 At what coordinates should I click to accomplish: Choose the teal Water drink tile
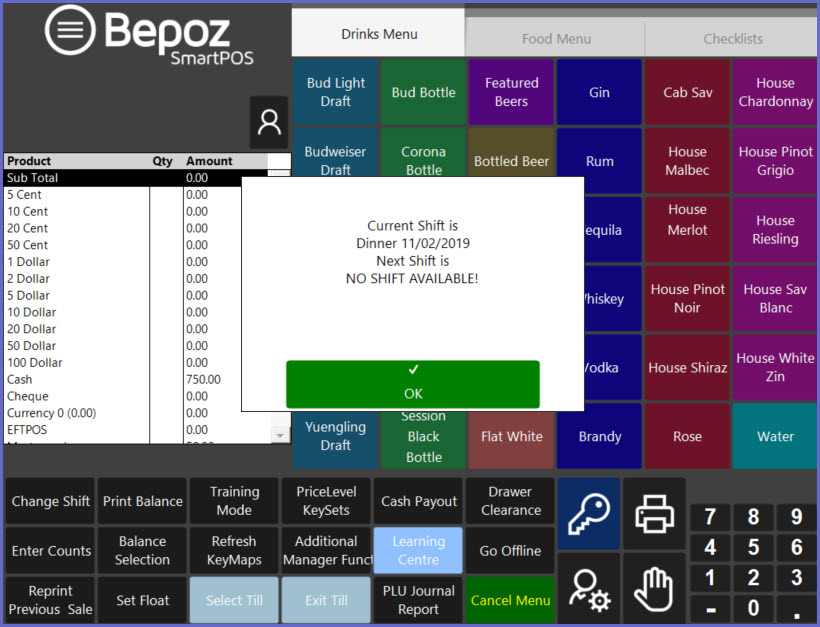click(x=775, y=437)
